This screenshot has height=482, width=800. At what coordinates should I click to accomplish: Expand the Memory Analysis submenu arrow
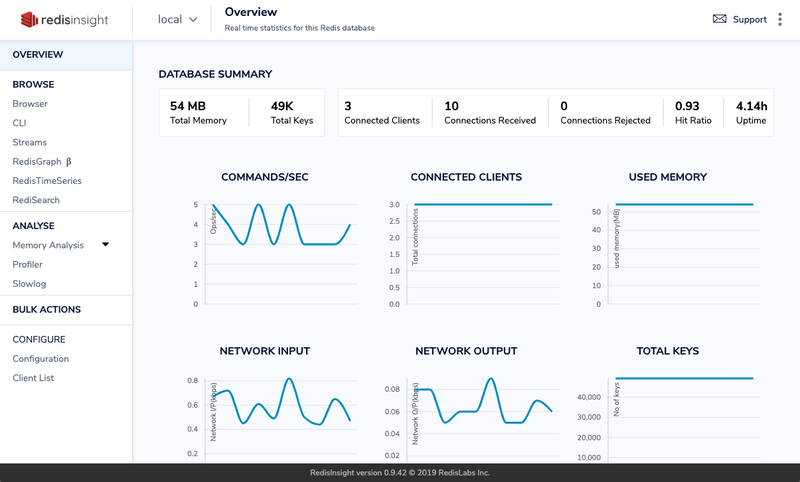pos(105,245)
